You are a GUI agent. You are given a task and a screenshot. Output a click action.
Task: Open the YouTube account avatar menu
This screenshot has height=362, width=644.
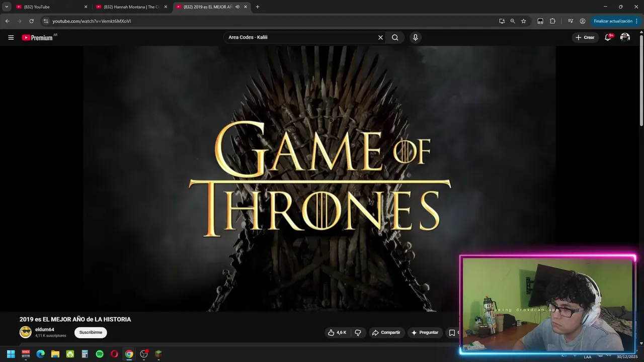click(x=625, y=37)
